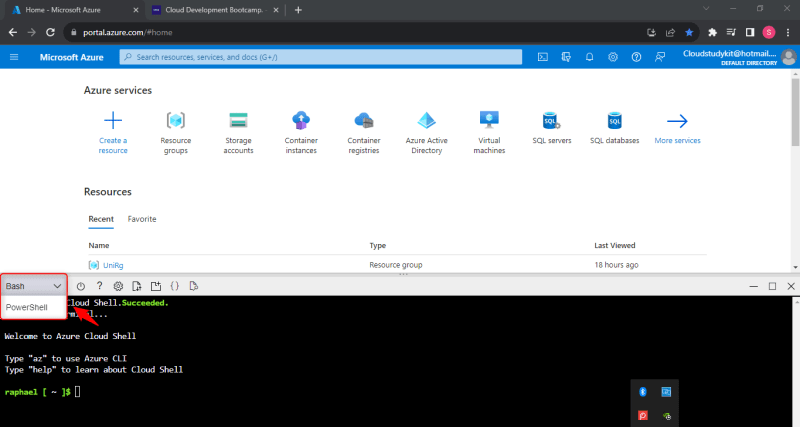The height and width of the screenshot is (427, 800).
Task: Open Chrome tab search chevron
Action: click(x=706, y=8)
